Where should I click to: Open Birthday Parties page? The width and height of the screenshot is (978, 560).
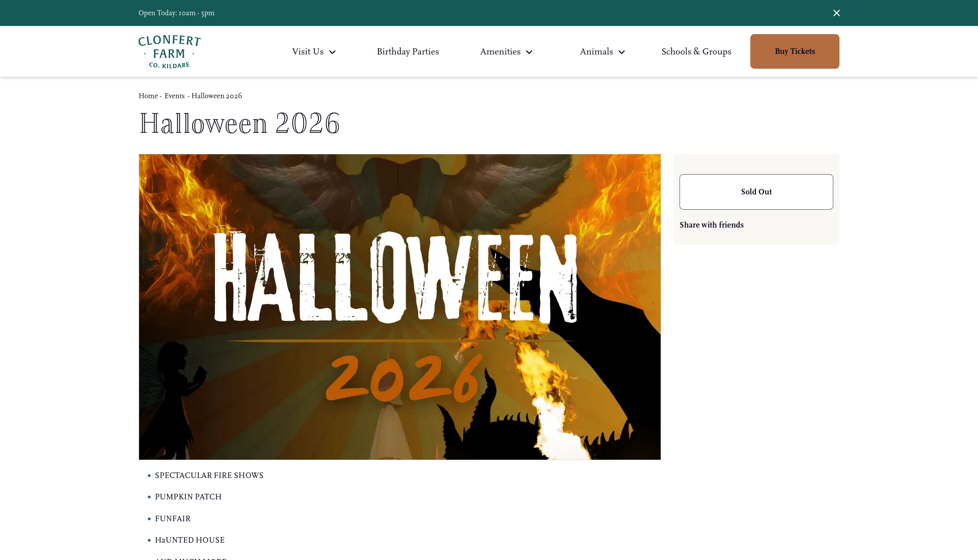pos(407,51)
